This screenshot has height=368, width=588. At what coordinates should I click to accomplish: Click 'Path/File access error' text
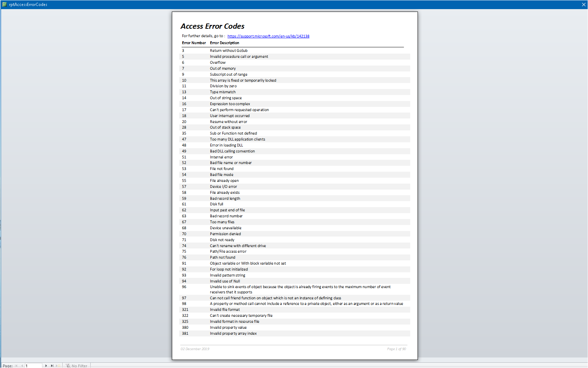coord(228,252)
